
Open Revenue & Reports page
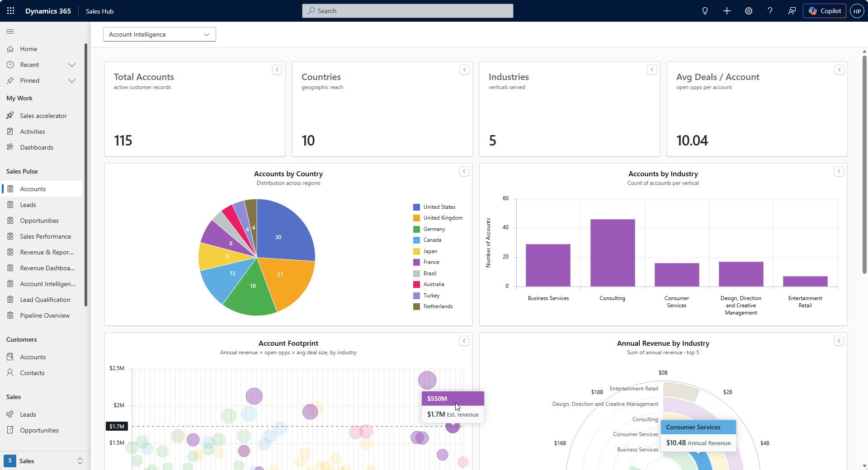click(42, 252)
